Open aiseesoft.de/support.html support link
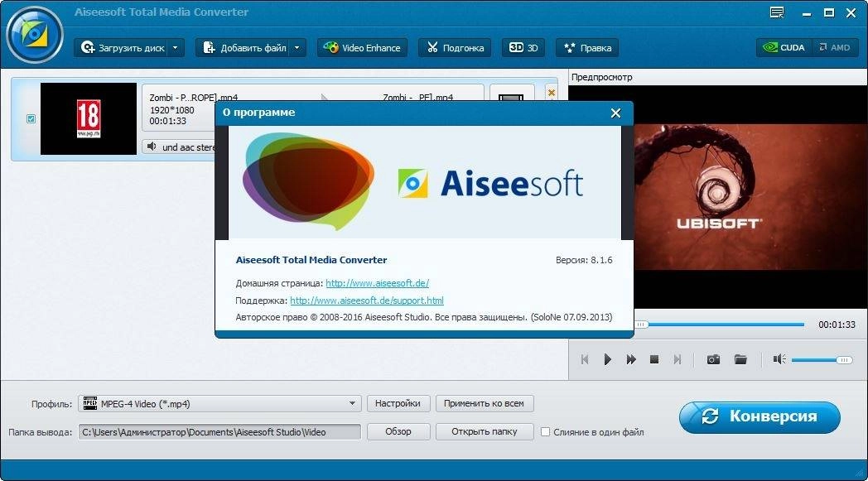The width and height of the screenshot is (868, 481). click(x=366, y=301)
